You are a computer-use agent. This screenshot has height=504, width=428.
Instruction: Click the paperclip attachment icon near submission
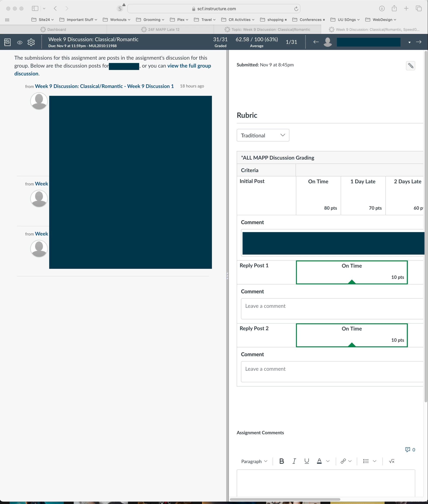(410, 66)
